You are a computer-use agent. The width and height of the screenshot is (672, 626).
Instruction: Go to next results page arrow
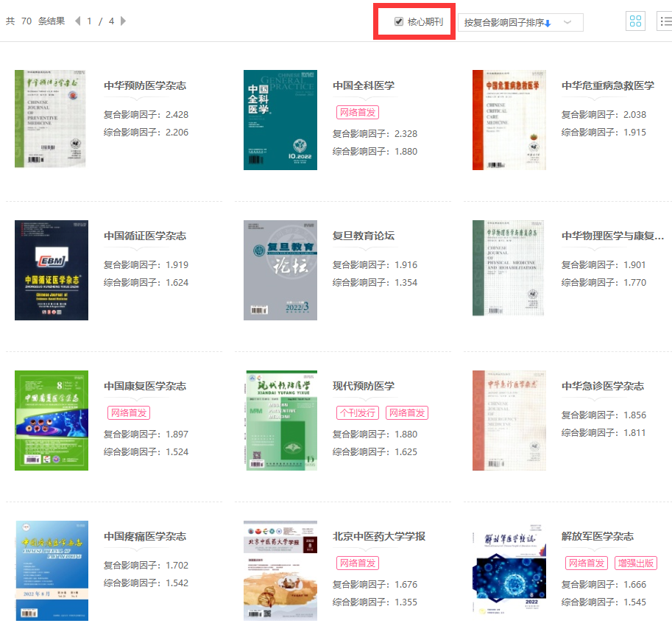coord(123,21)
